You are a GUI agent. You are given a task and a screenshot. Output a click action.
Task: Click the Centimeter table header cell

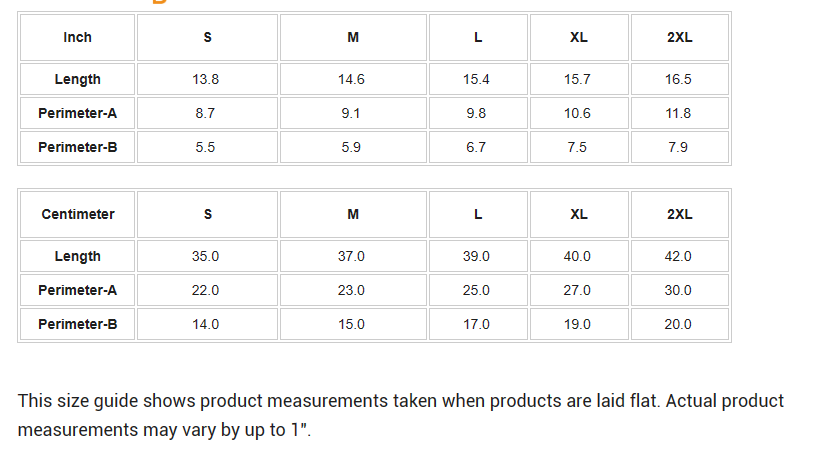[x=77, y=214]
